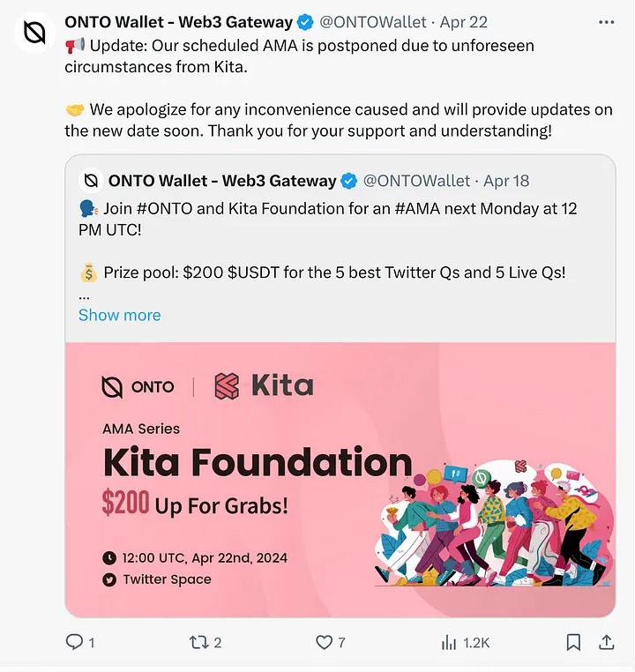635x672 pixels.
Task: Click the quoted tweet's @ONTOWallet handle
Action: 416,181
